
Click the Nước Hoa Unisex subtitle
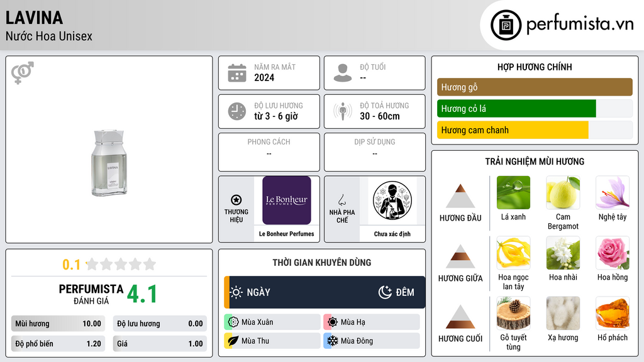coord(49,36)
